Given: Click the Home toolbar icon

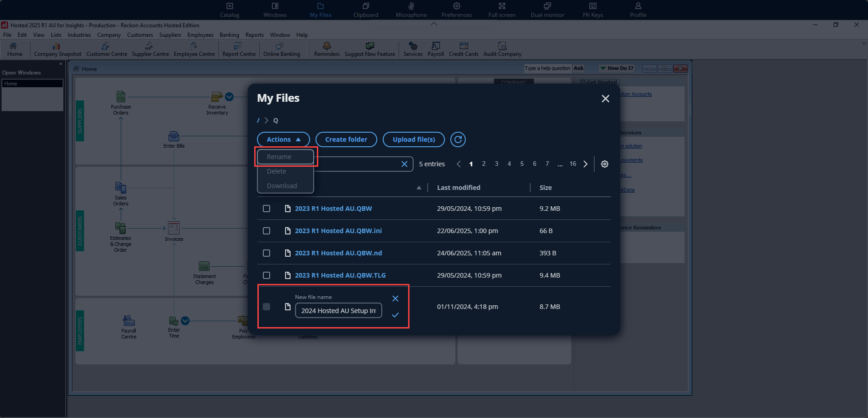Looking at the screenshot, I should (15, 50).
